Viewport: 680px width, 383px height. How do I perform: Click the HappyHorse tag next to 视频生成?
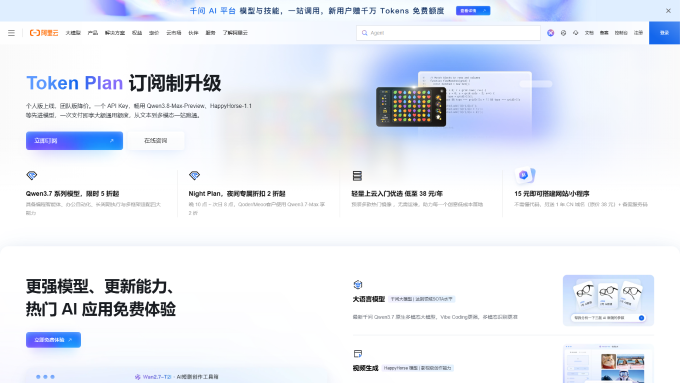coord(418,368)
